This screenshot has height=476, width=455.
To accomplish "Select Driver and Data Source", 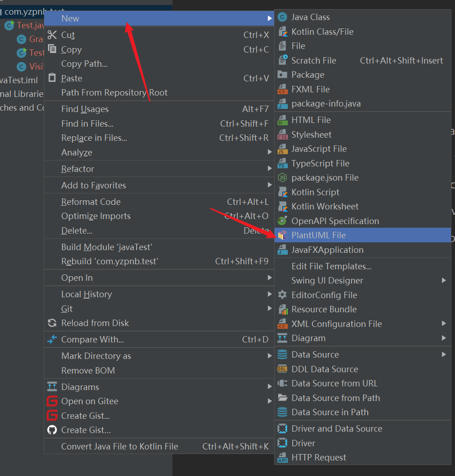I will [x=363, y=428].
